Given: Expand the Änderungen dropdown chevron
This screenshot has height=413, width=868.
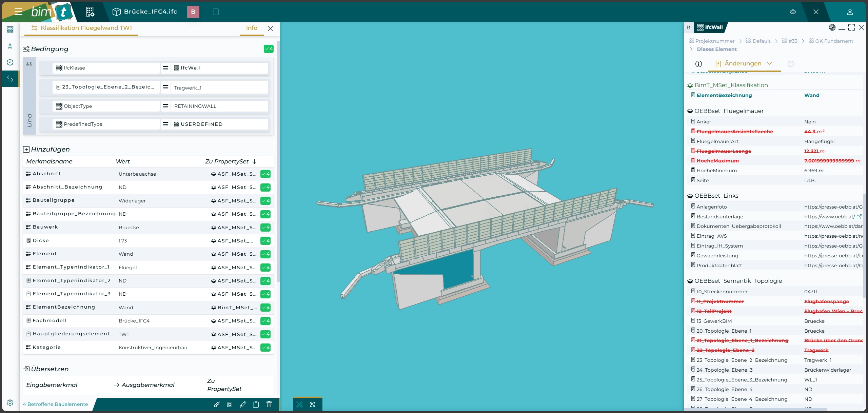Looking at the screenshot, I should pyautogui.click(x=770, y=63).
